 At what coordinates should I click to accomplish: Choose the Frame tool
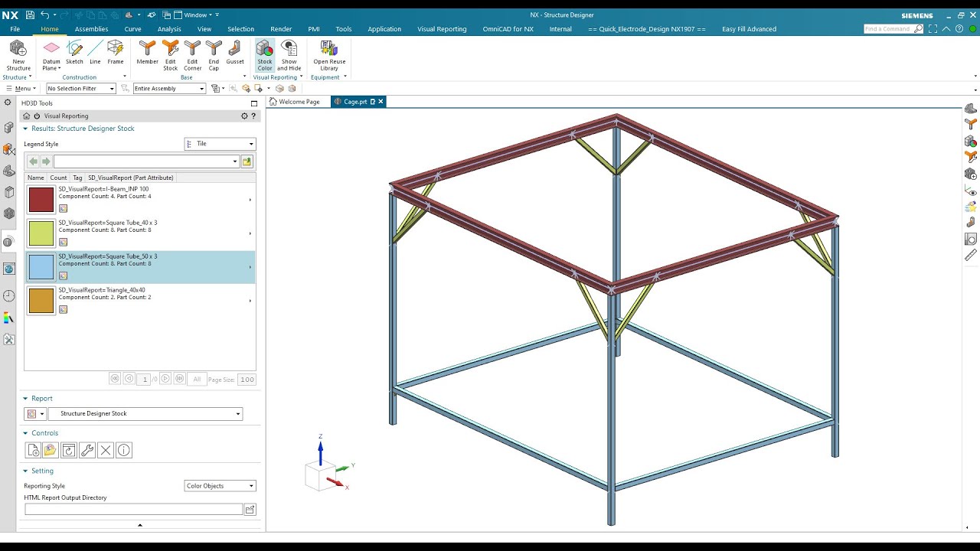(x=116, y=52)
